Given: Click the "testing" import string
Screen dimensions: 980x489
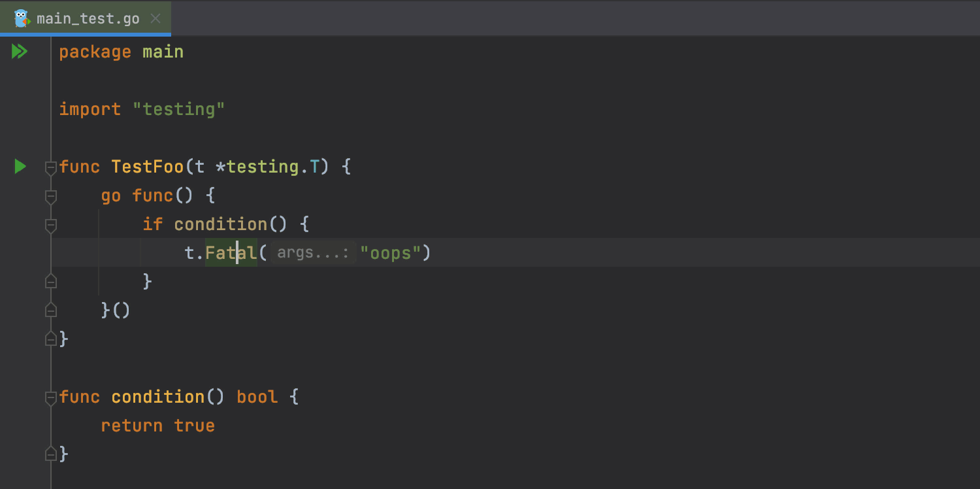Looking at the screenshot, I should coord(179,109).
